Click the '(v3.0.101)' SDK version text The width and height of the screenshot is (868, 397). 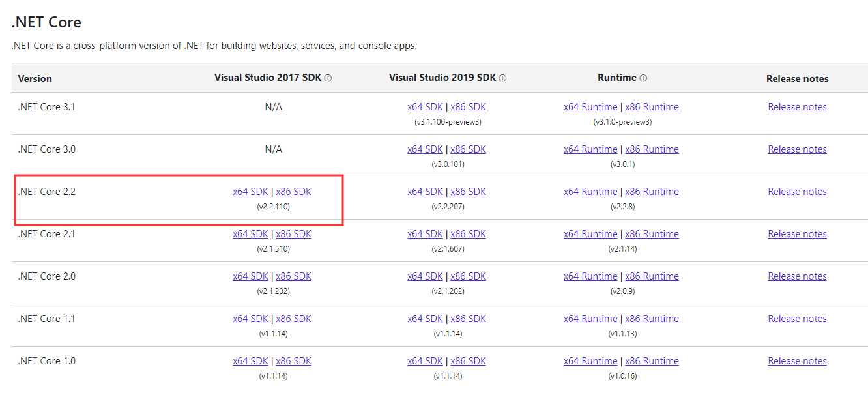pos(447,164)
